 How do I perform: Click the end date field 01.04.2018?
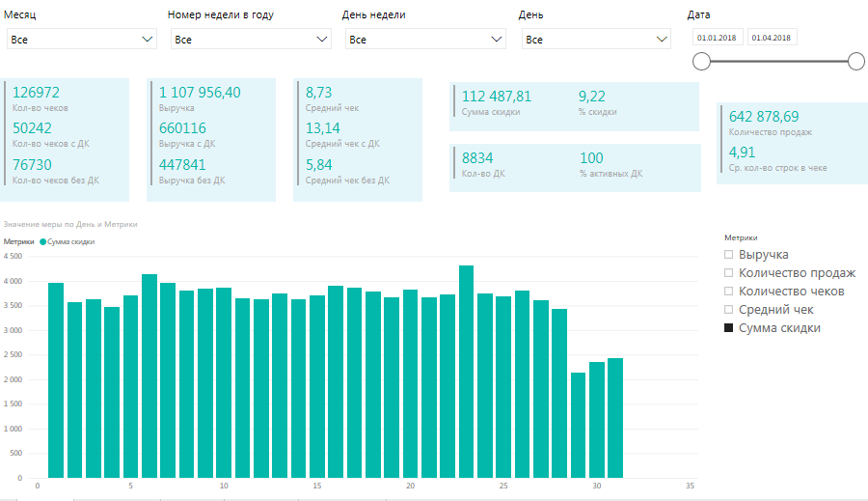coord(772,37)
